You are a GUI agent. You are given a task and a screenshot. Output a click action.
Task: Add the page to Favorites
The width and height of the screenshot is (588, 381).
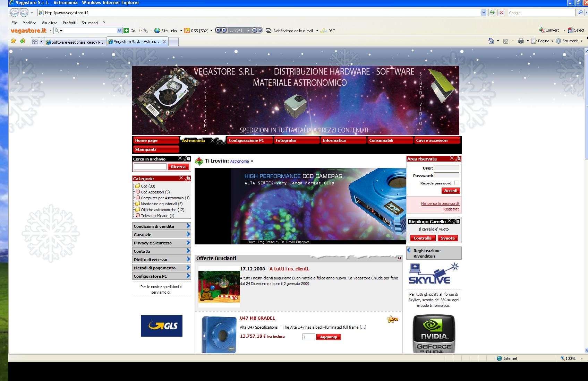coord(23,41)
